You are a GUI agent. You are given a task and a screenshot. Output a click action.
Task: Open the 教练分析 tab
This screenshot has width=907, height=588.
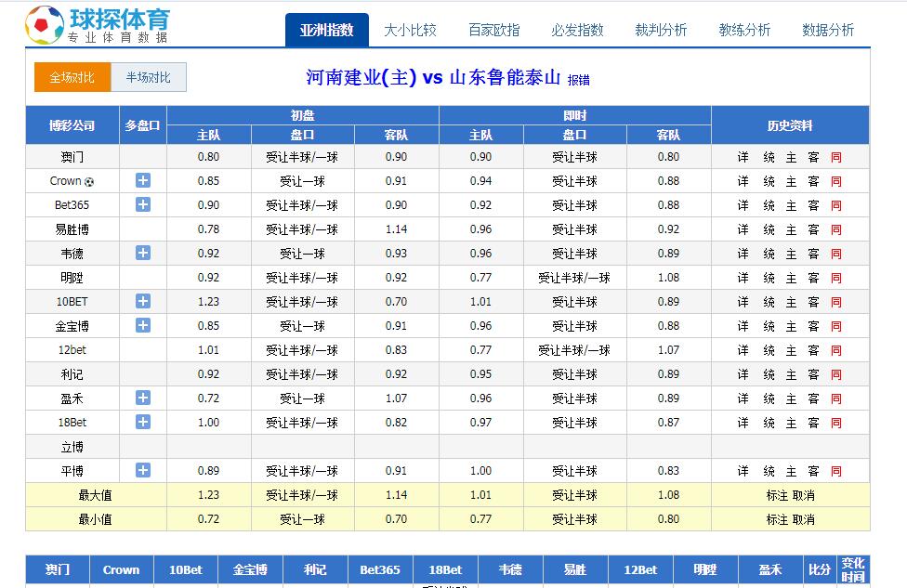point(744,30)
